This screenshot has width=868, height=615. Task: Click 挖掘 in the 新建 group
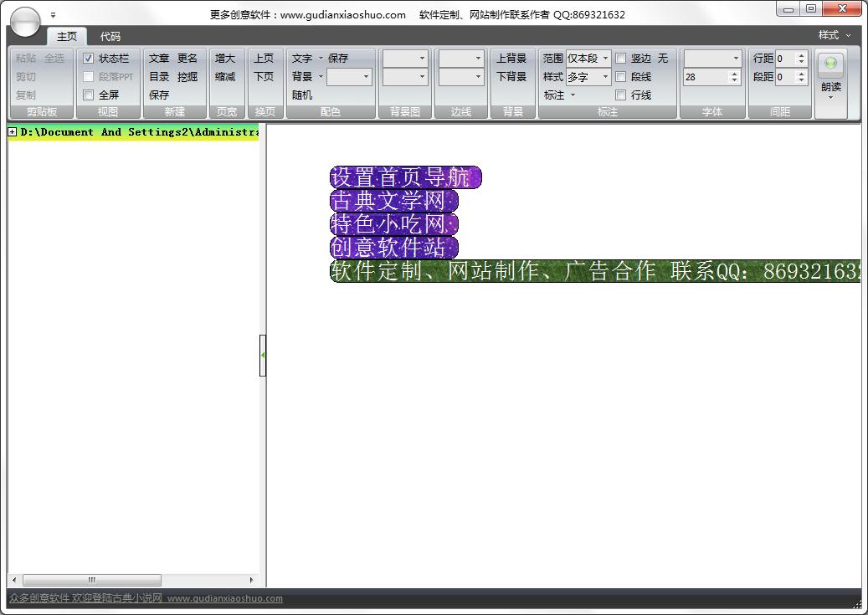click(187, 77)
